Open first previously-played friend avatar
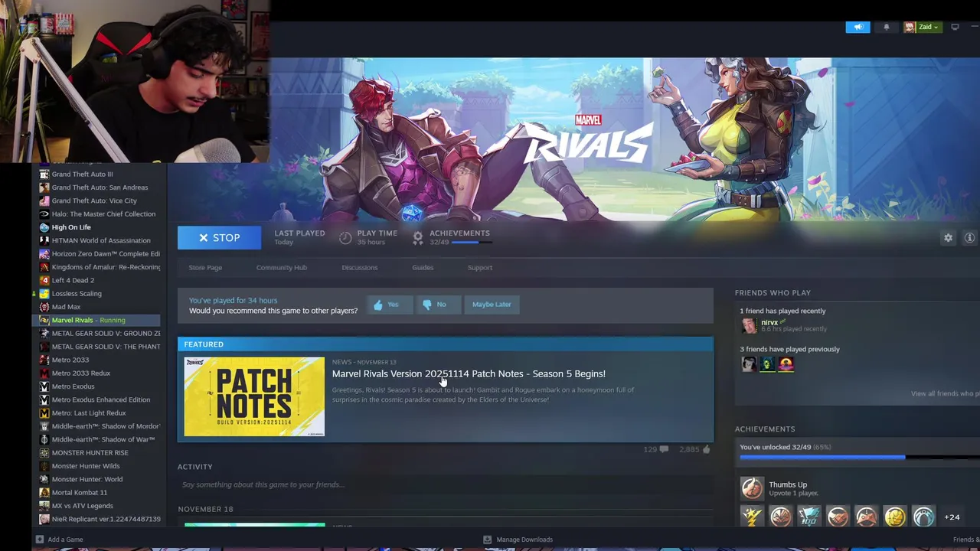Image resolution: width=980 pixels, height=551 pixels. [x=749, y=364]
